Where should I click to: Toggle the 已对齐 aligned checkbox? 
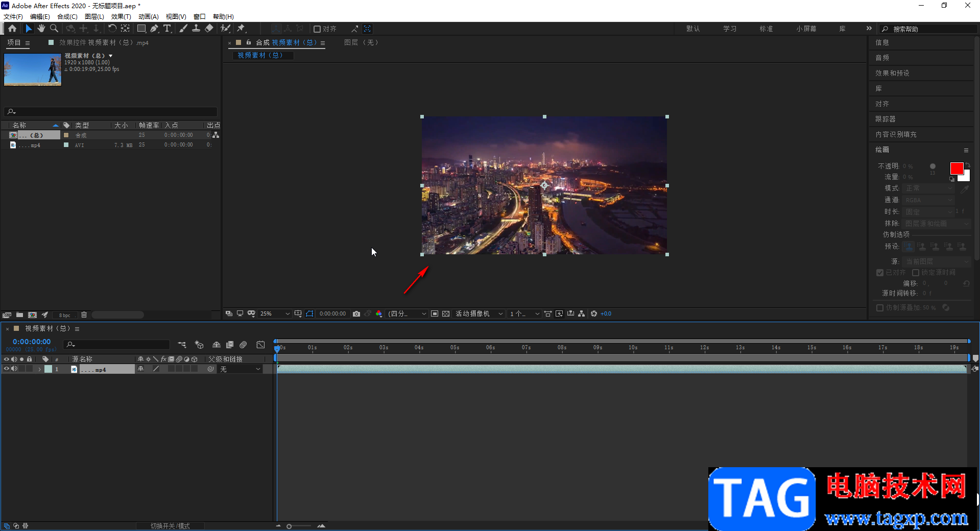tap(880, 273)
